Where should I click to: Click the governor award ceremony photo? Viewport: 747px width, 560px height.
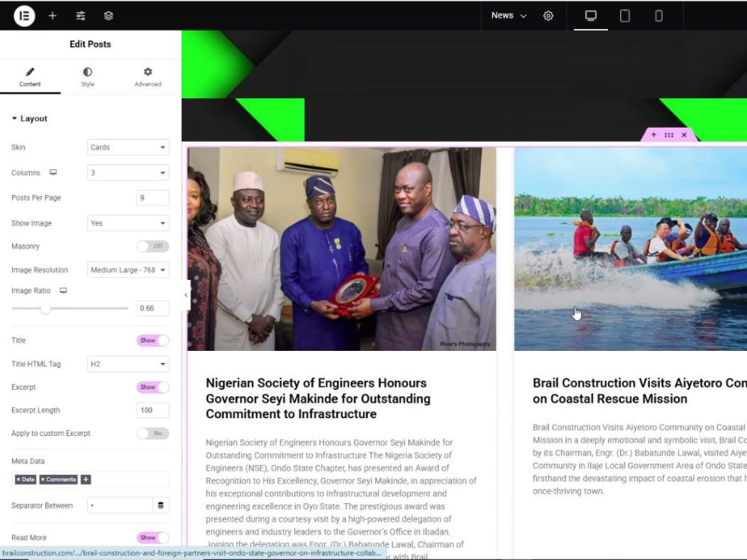(341, 249)
